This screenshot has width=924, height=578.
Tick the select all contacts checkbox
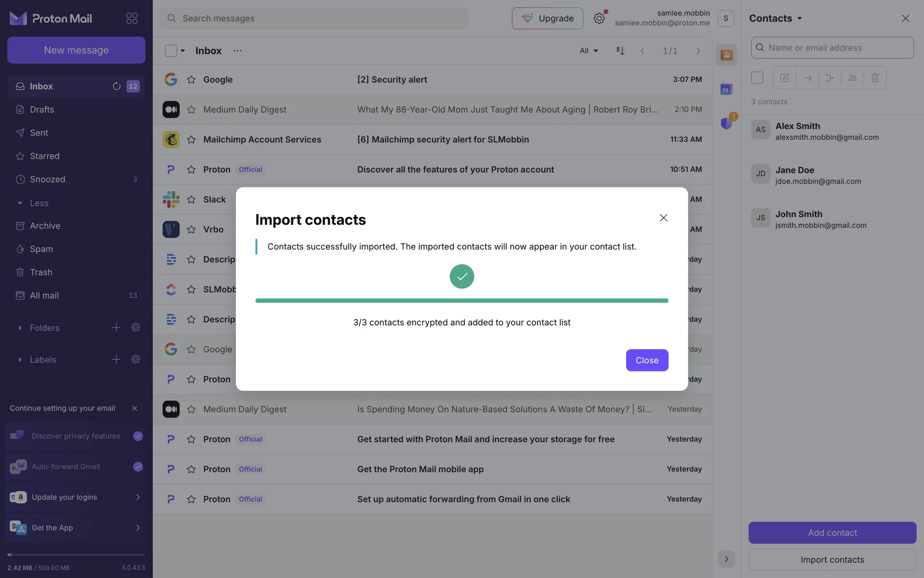(757, 78)
